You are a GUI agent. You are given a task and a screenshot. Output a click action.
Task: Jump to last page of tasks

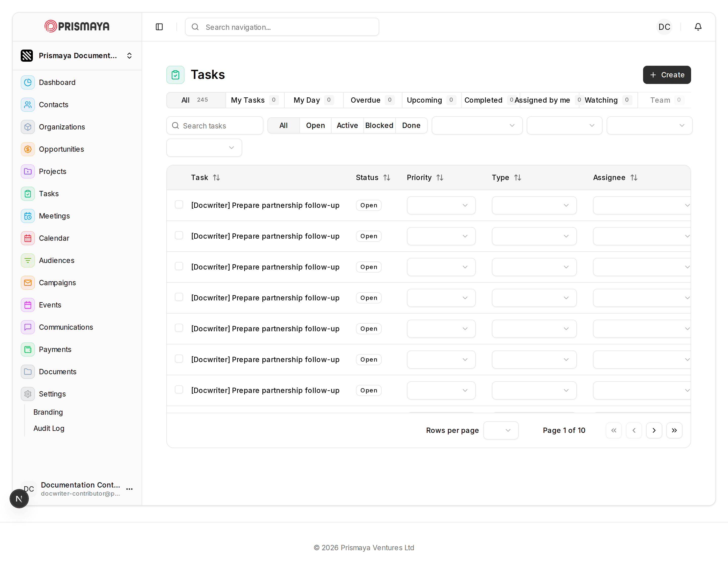coord(674,430)
